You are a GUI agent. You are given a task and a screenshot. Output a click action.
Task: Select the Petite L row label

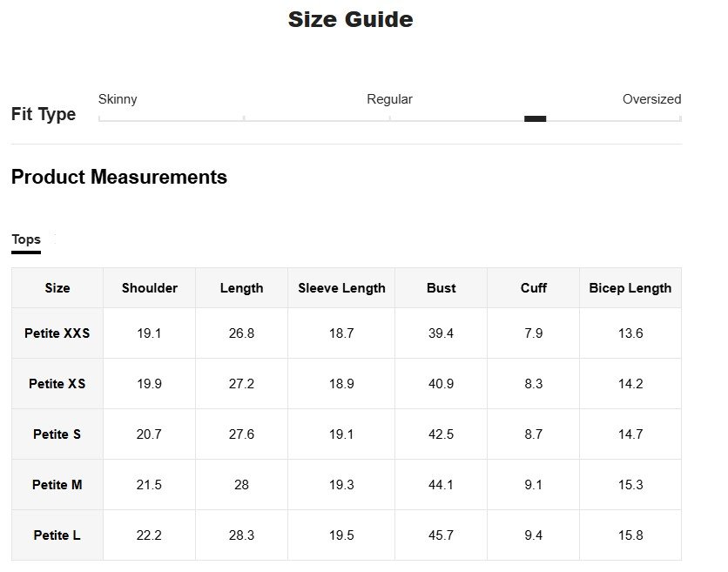pos(57,535)
